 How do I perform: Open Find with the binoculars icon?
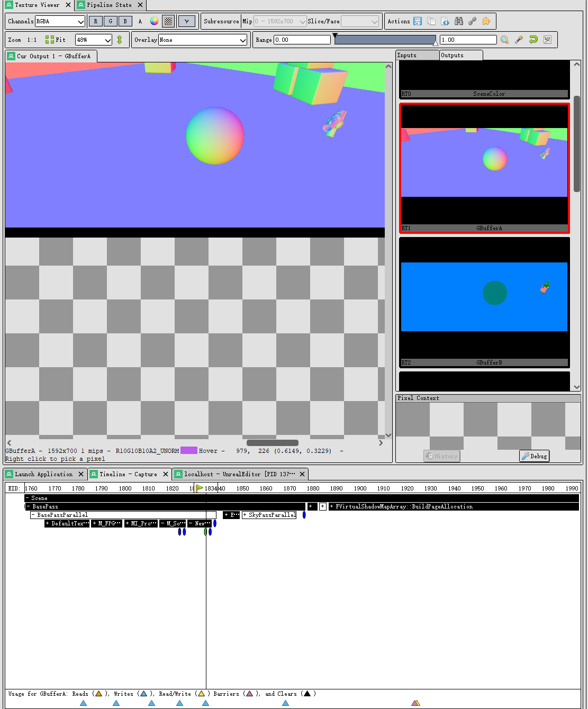(458, 21)
